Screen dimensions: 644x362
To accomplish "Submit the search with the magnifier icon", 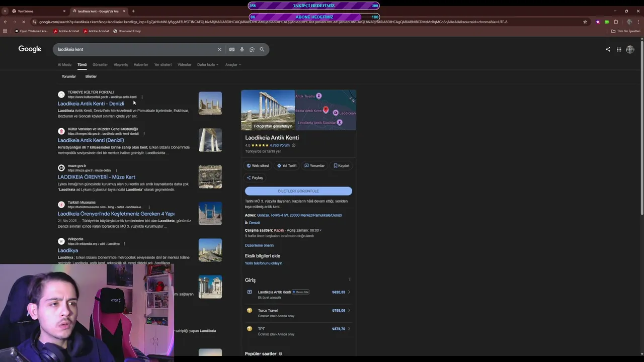I will [x=262, y=49].
